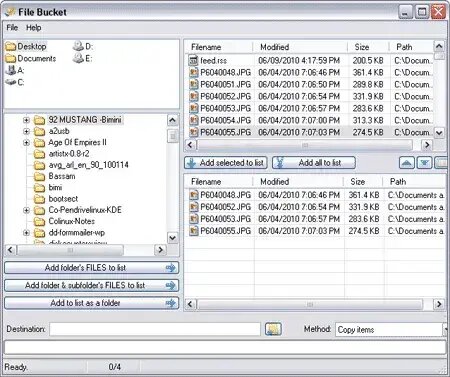450x377 pixels.
Task: Expand the Co-Pendrivelinux-KDE folder
Action: click(x=26, y=210)
